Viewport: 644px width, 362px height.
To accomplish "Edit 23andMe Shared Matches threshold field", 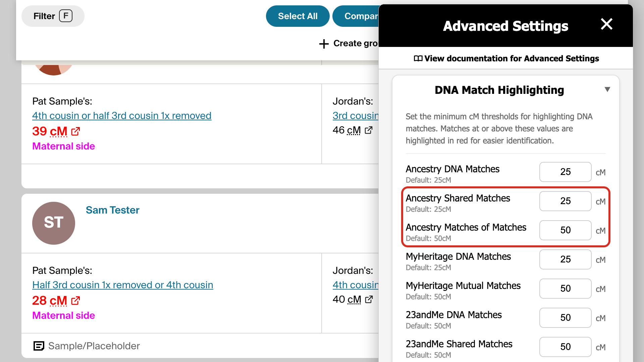I will coord(565,347).
